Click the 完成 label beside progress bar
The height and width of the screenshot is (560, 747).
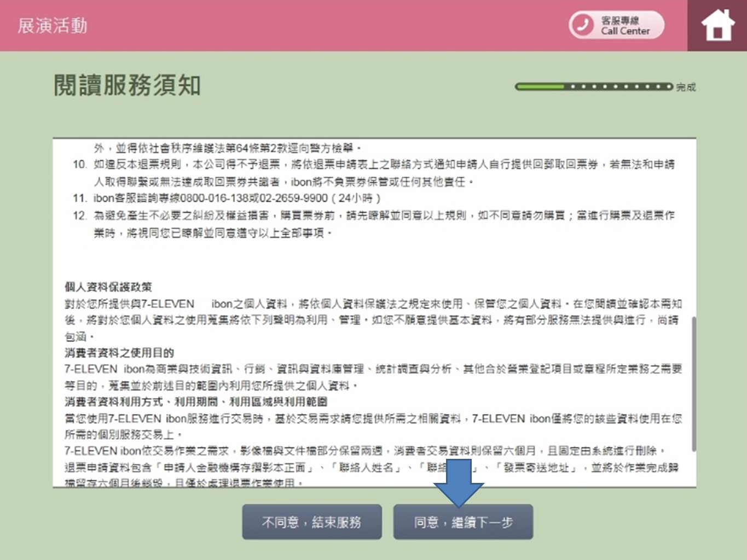click(x=686, y=87)
